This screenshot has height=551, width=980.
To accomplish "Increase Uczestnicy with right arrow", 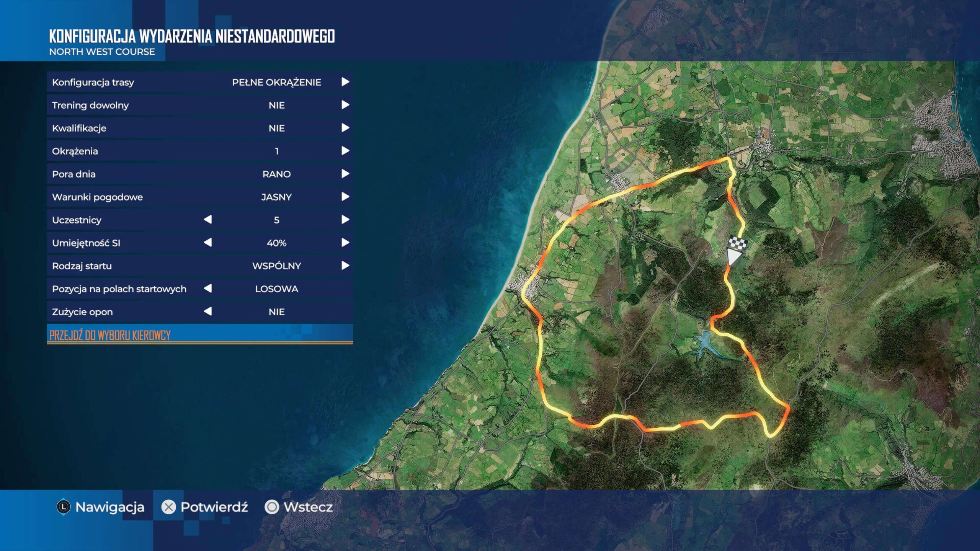I will 345,220.
